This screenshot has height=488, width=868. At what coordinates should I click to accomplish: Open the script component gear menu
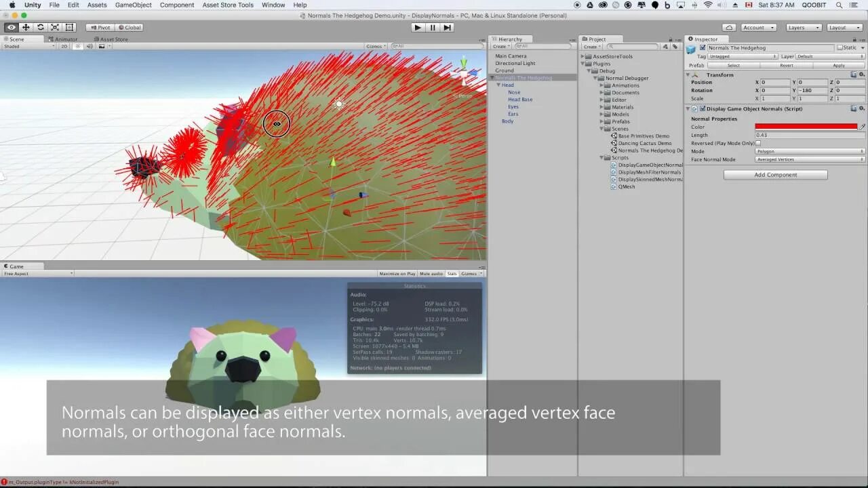[x=862, y=108]
